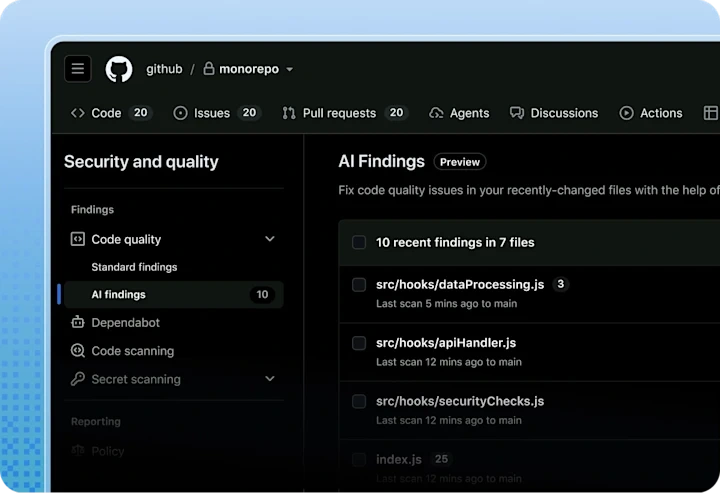The width and height of the screenshot is (720, 493).
Task: Click the Code tab counter 20
Action: (x=141, y=112)
